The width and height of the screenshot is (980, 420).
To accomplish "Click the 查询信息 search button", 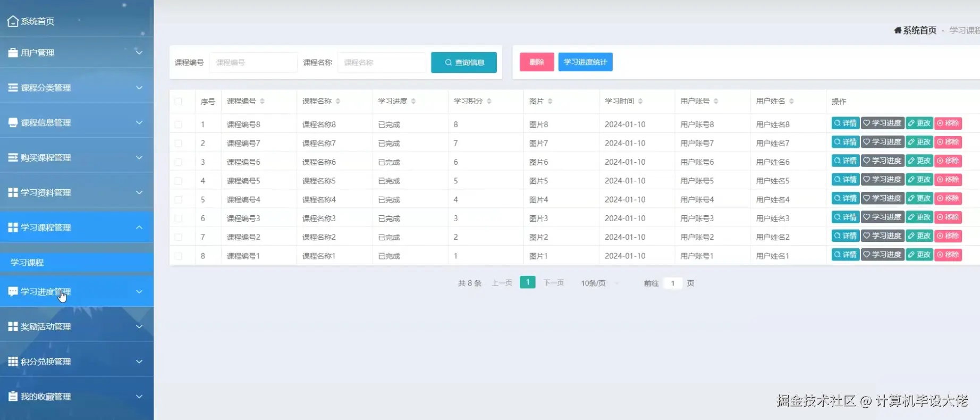I will (x=464, y=62).
